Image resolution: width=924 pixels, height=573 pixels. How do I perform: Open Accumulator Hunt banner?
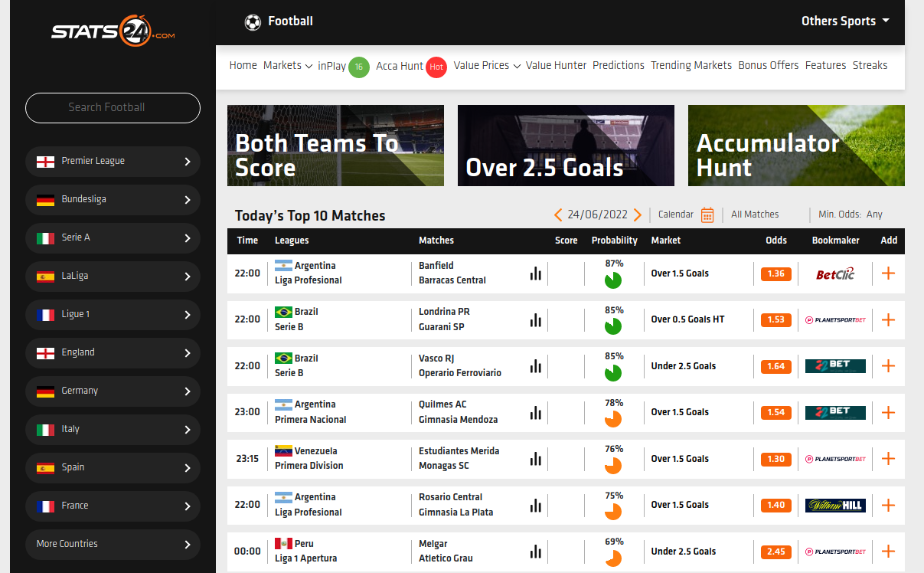point(796,146)
